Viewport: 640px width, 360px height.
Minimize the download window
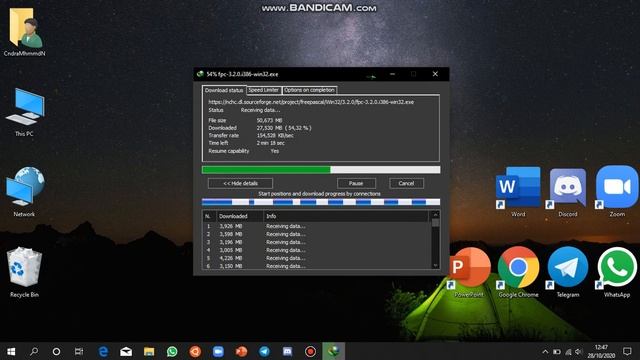pos(392,74)
